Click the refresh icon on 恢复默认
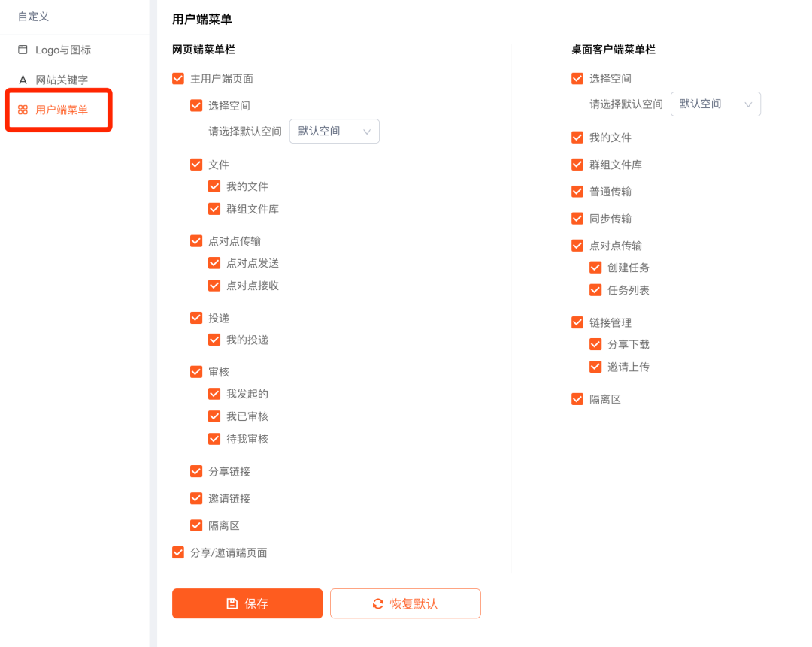Image resolution: width=812 pixels, height=647 pixels. pyautogui.click(x=378, y=603)
